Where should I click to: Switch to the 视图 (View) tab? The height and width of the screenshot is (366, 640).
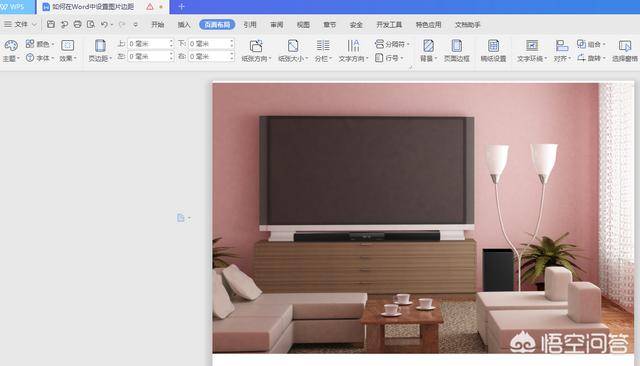pos(303,24)
